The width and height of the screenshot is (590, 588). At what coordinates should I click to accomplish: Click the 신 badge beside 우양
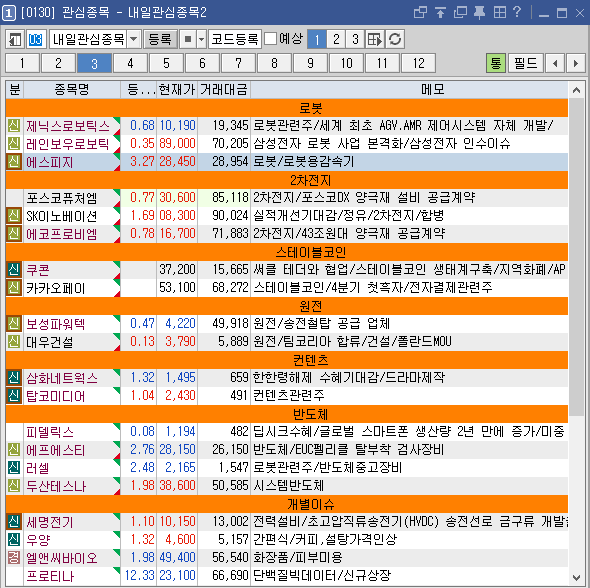[14, 539]
